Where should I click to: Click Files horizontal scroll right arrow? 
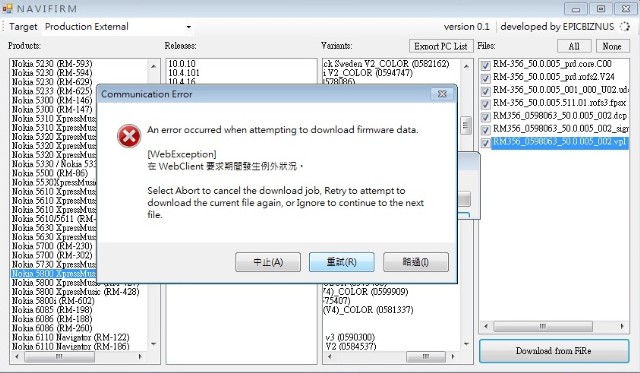tap(622, 326)
